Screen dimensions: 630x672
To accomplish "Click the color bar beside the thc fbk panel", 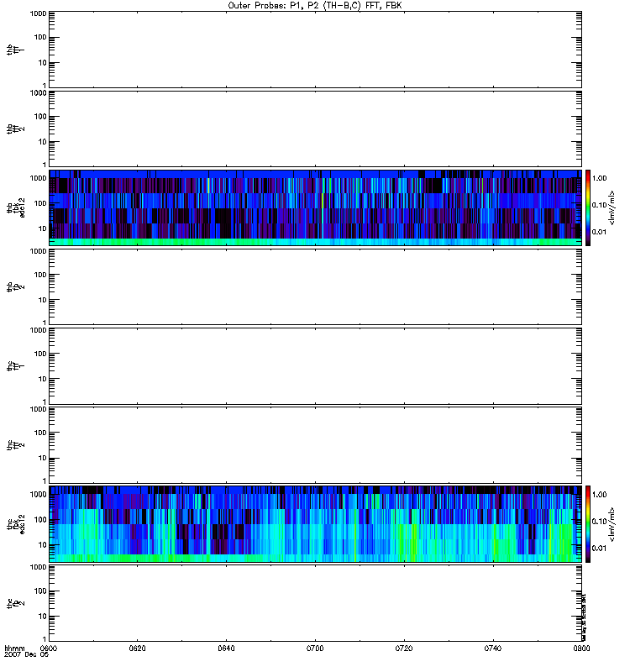I will coord(588,524).
